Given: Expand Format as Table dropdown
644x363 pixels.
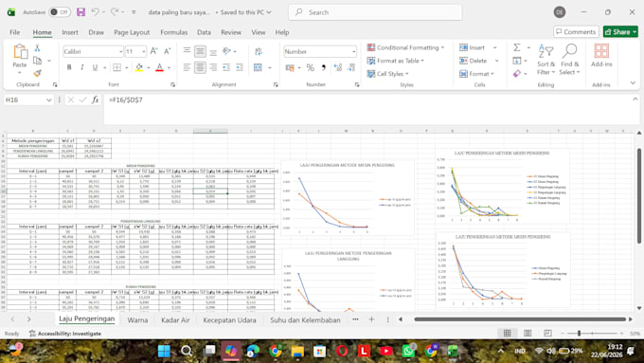Looking at the screenshot, I should pos(395,61).
